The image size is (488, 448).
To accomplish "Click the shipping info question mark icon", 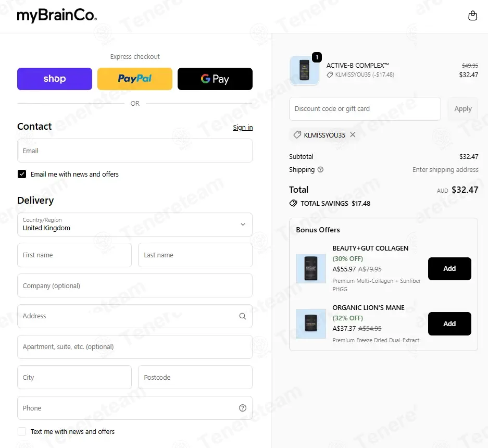I will click(320, 170).
